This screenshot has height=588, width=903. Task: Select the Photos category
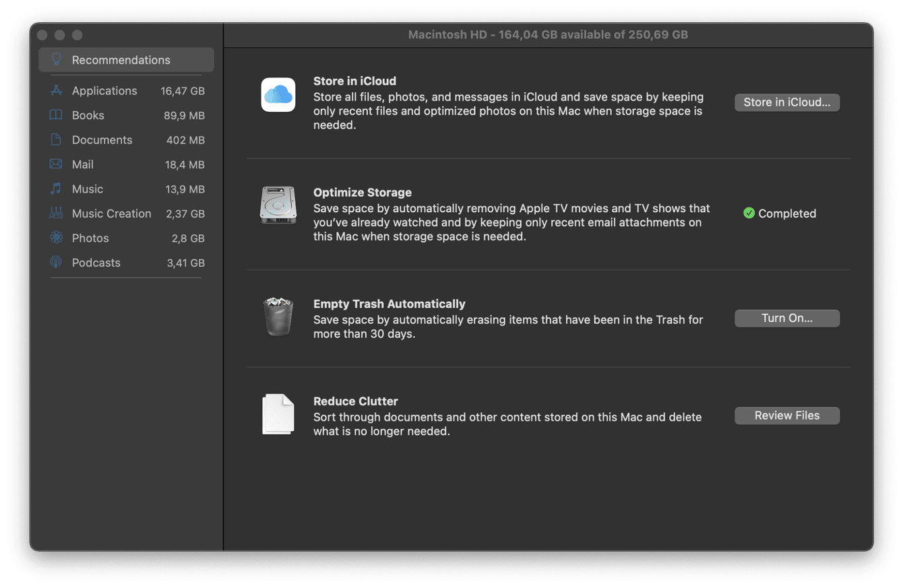pos(127,238)
